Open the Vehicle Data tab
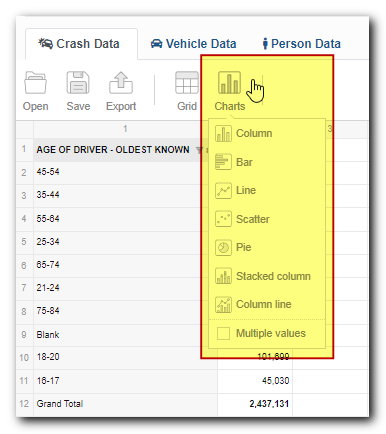 193,44
